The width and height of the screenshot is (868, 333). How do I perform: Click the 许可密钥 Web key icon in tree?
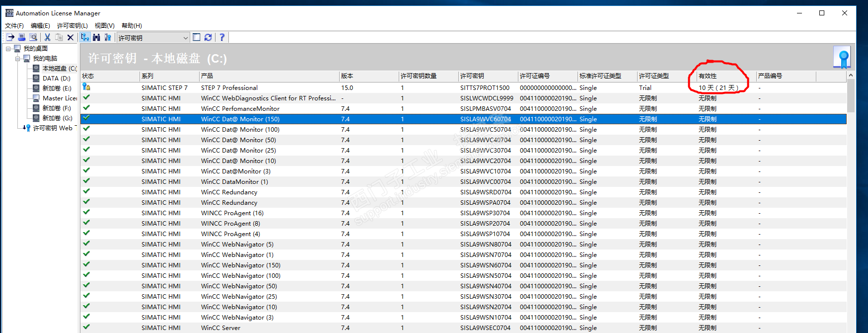(x=27, y=128)
